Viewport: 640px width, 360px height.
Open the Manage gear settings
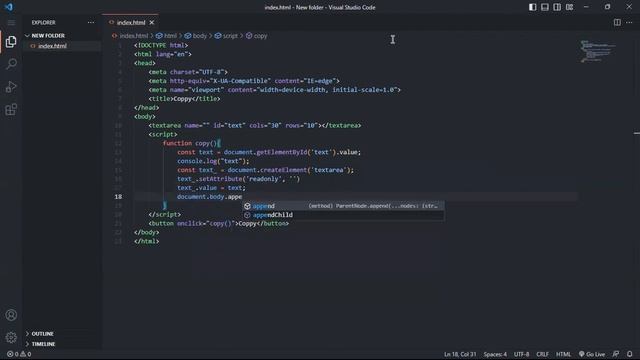11,337
